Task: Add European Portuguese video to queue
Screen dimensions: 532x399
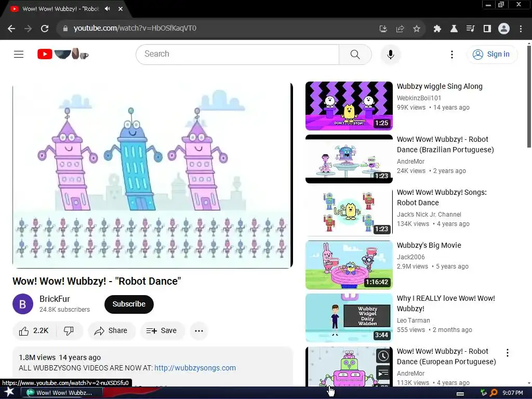Action: (383, 373)
